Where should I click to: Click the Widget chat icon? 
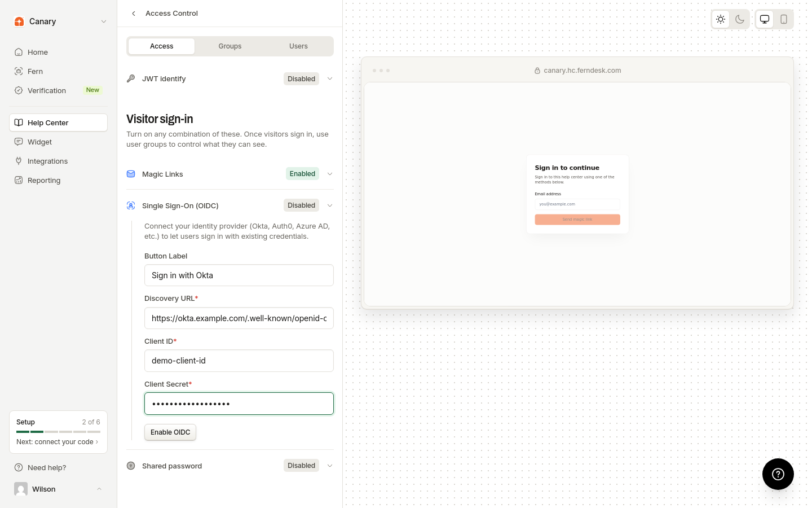click(x=19, y=142)
